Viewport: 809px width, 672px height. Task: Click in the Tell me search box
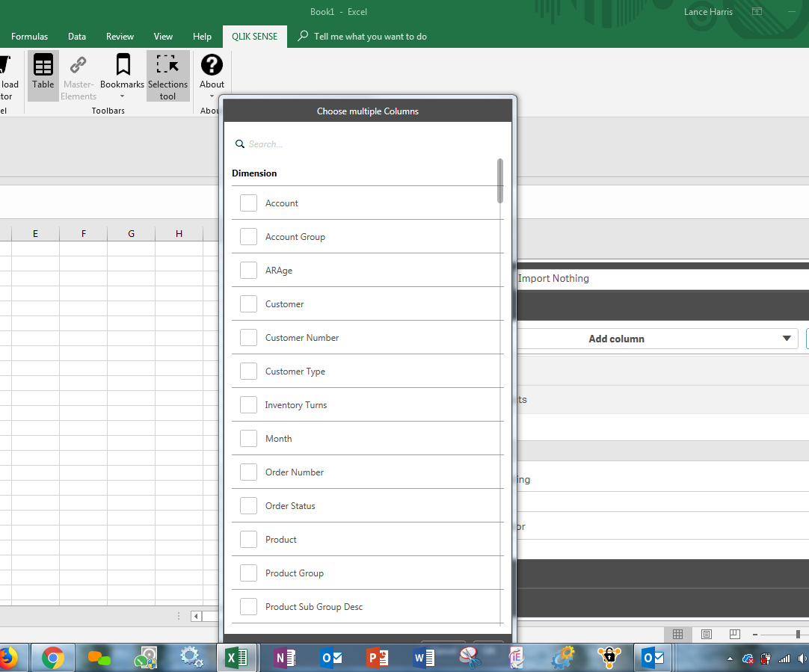pos(370,37)
